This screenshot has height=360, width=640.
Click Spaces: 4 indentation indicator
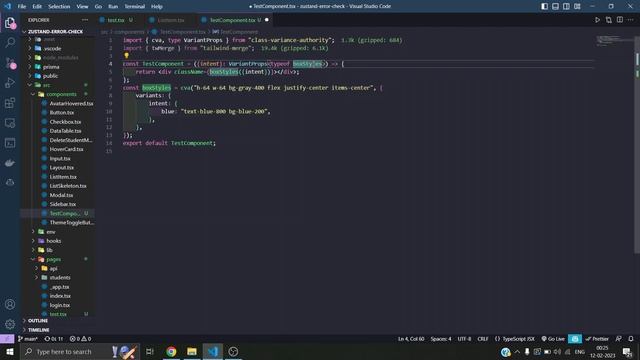click(x=441, y=339)
